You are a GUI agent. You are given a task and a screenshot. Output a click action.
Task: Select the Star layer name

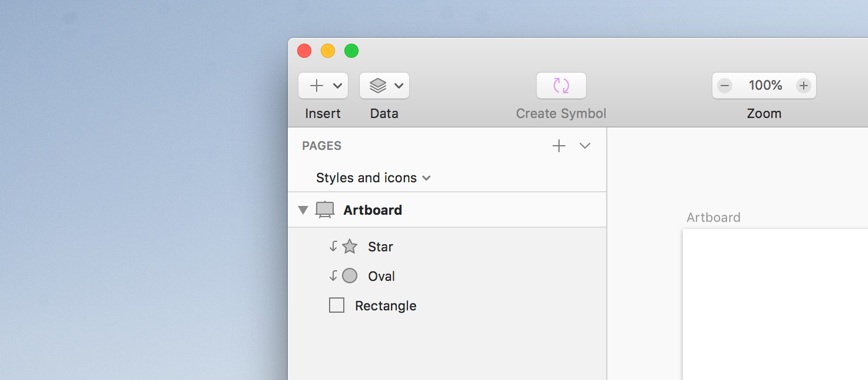380,247
